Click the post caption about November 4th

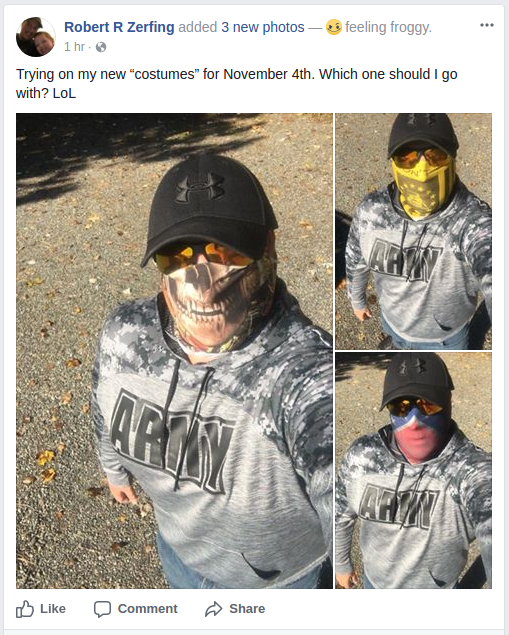tap(236, 83)
